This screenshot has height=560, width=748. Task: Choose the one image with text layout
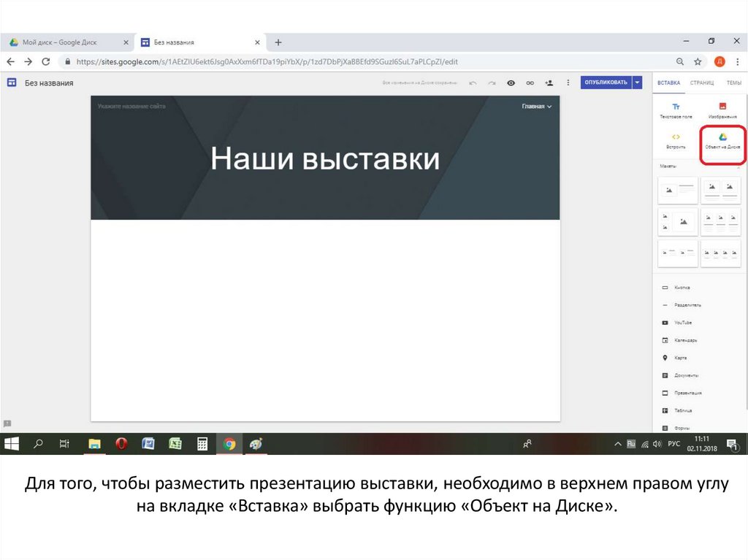(x=677, y=190)
